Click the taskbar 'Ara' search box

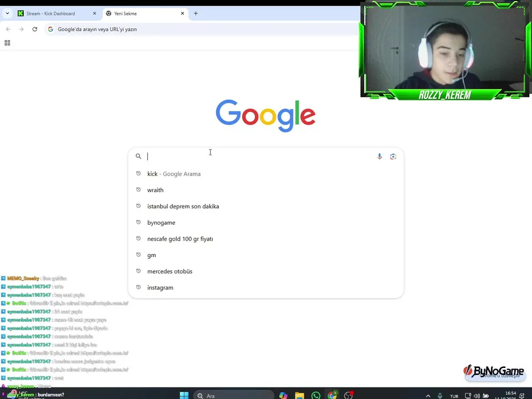click(x=233, y=396)
